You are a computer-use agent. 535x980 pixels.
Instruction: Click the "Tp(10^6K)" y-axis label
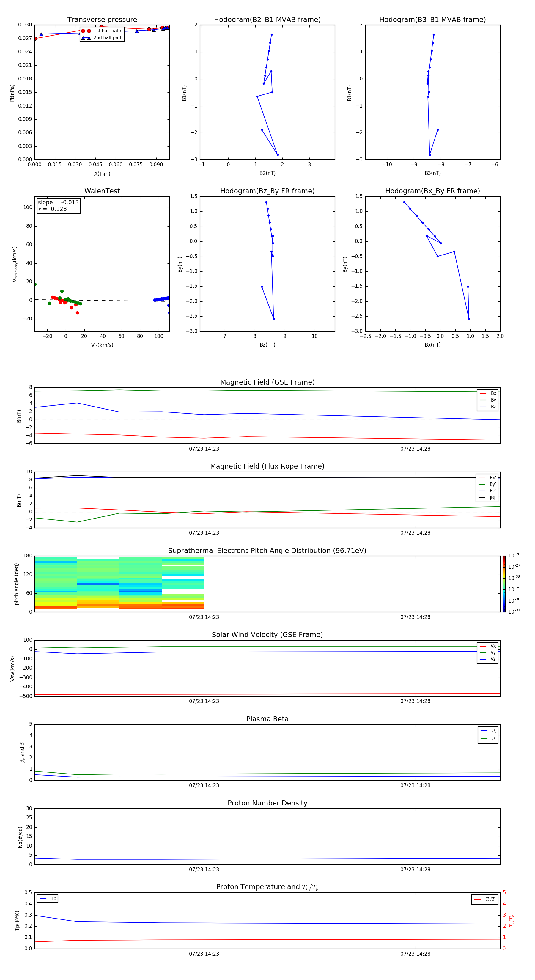click(x=17, y=921)
